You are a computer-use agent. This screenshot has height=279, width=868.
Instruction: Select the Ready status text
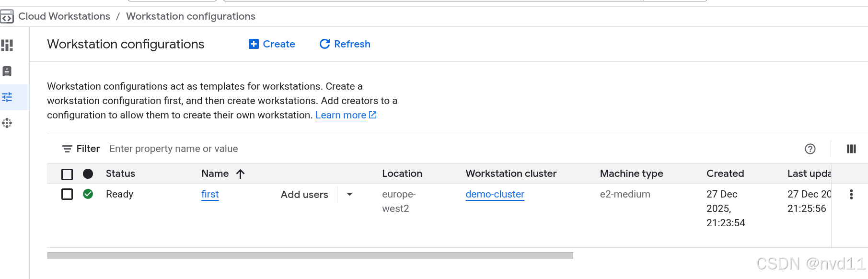[119, 194]
